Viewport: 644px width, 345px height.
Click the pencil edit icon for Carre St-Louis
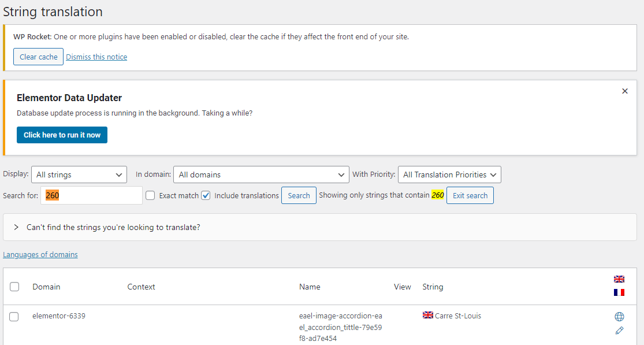619,331
